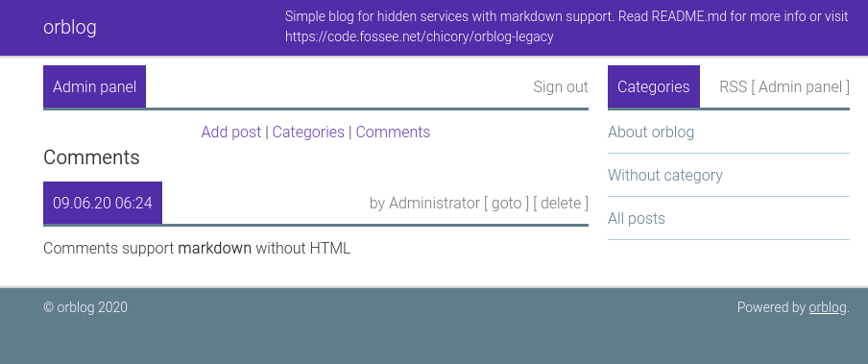
Task: Click the Add post link
Action: coord(230,133)
